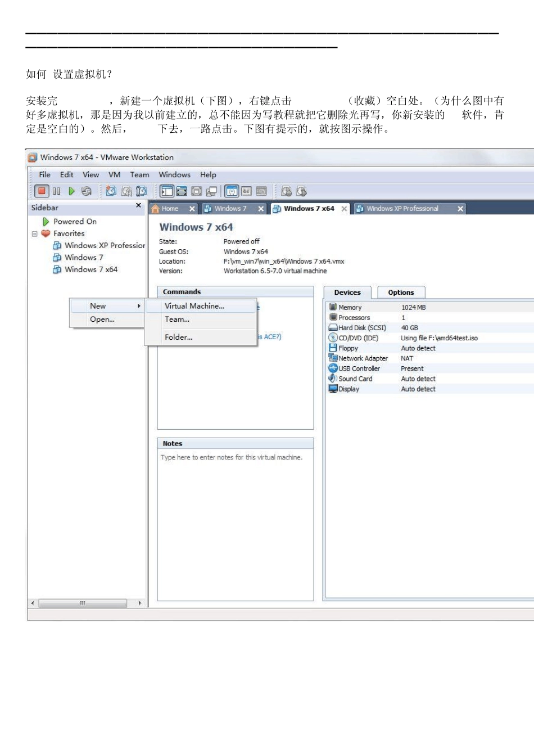Select Windows XP Professional in Favorites
The height and width of the screenshot is (756, 534).
point(105,245)
